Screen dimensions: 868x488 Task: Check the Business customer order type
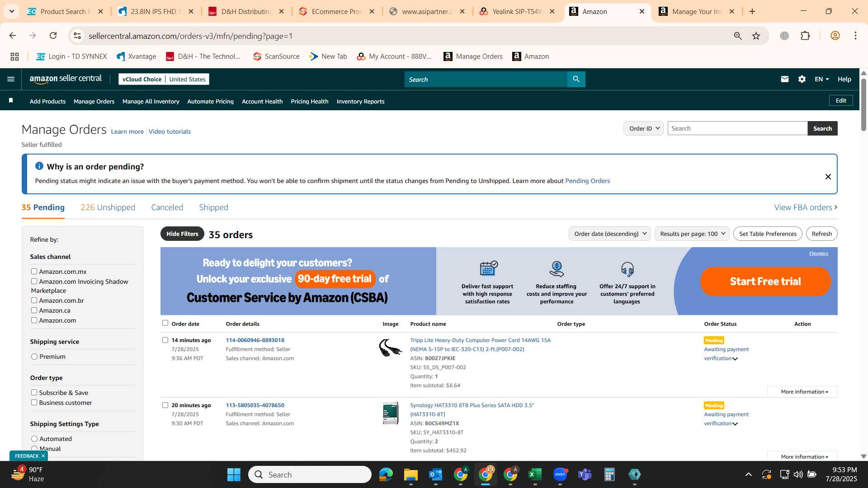(x=34, y=402)
